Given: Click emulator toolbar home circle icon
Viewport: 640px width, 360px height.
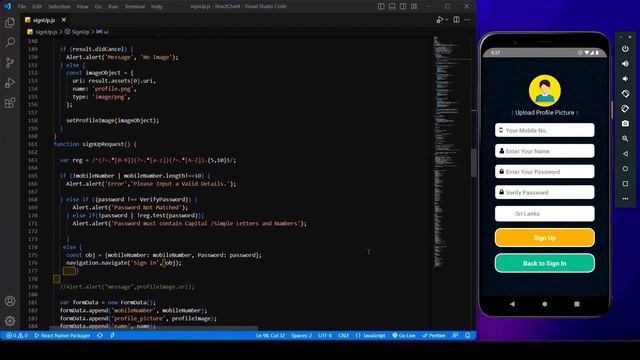Looking at the screenshot, I should pos(625,169).
